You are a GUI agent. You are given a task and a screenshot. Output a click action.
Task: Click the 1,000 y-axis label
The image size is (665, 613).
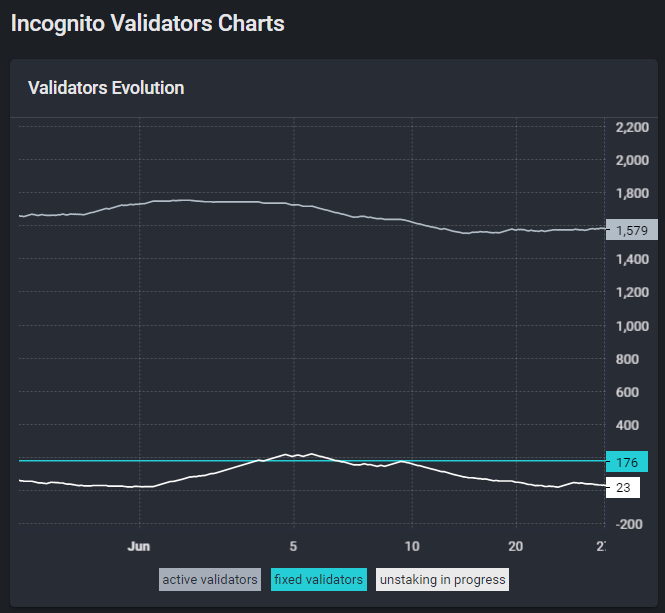tap(632, 326)
